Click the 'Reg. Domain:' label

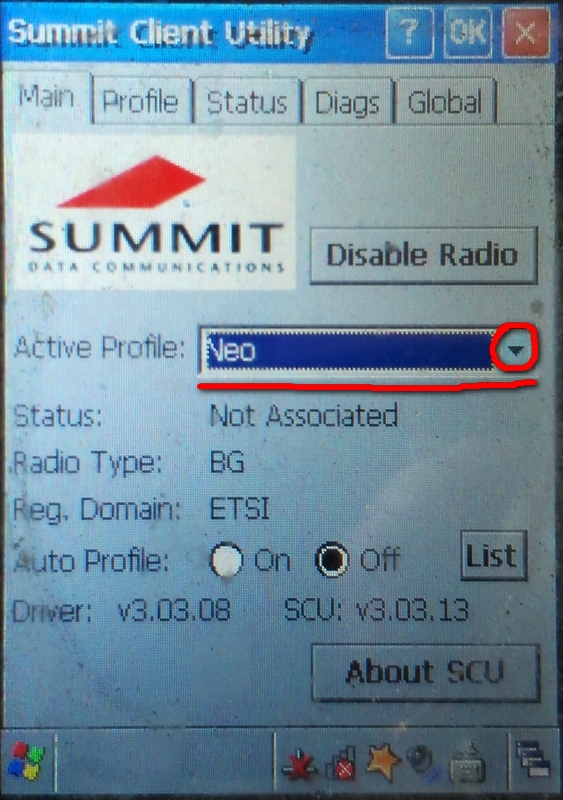tap(97, 510)
